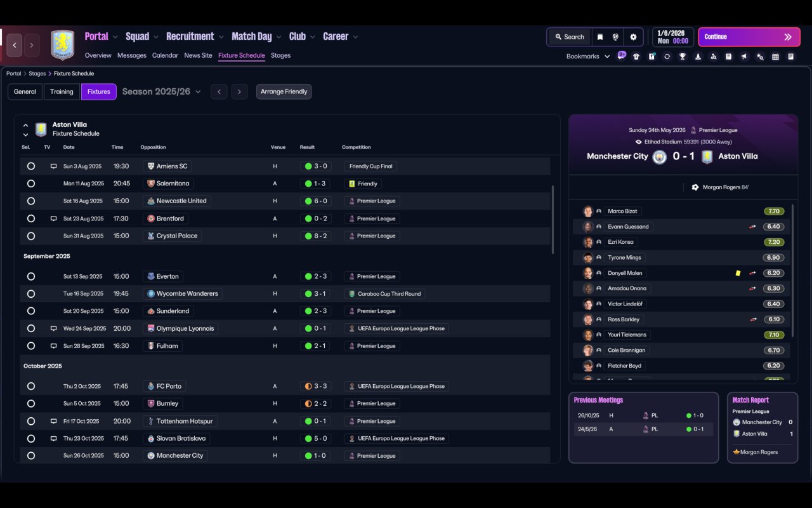Expand the Recruitment menu dropdown
Image resolution: width=812 pixels, height=508 pixels.
[221, 37]
